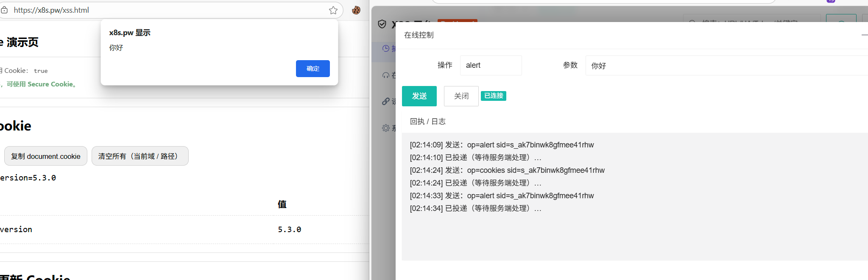This screenshot has height=280, width=868.
Task: Click the site lock icon in address bar
Action: point(4,10)
